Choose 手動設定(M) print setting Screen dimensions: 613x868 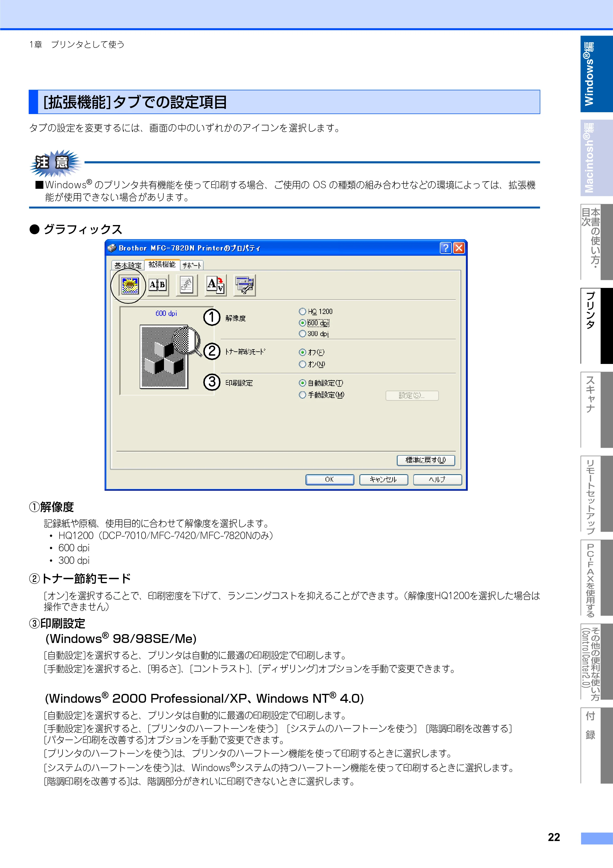322,395
